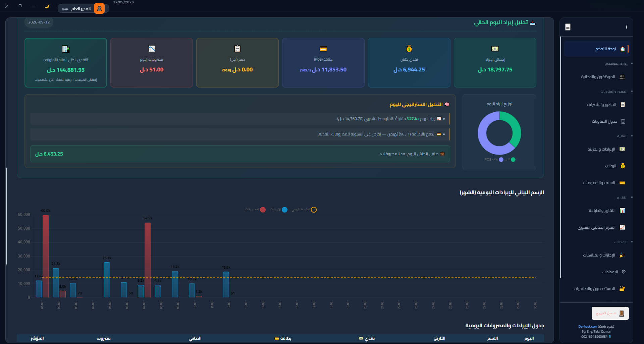Viewport: 644px width, 344px height.
Task: Click the صافي الكاش اليوم net cash row
Action: [x=240, y=154]
